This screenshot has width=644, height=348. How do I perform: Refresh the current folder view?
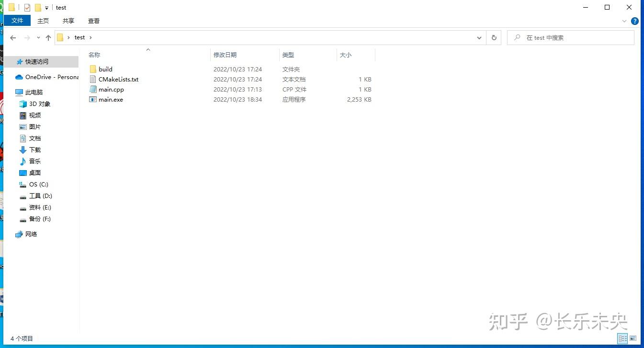[494, 37]
